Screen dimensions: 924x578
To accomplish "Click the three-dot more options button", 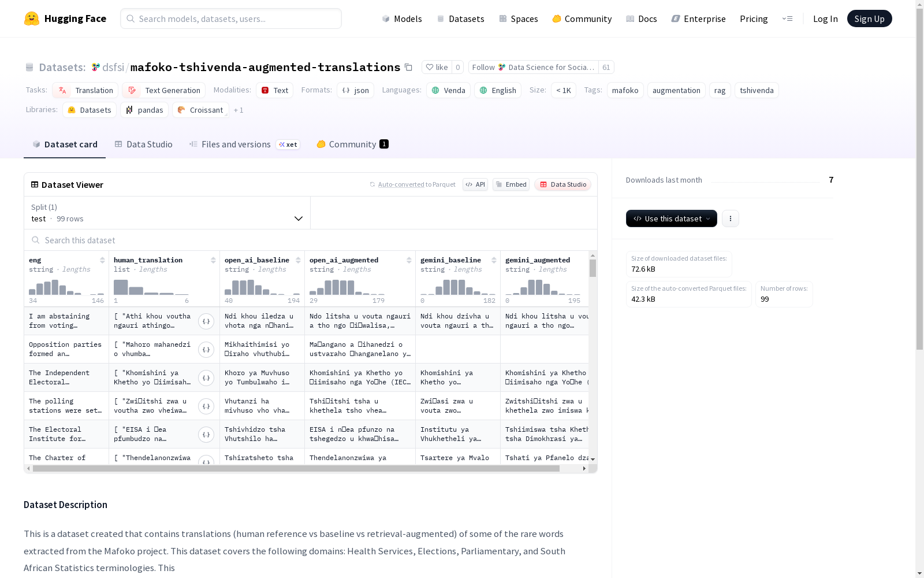I will click(731, 218).
